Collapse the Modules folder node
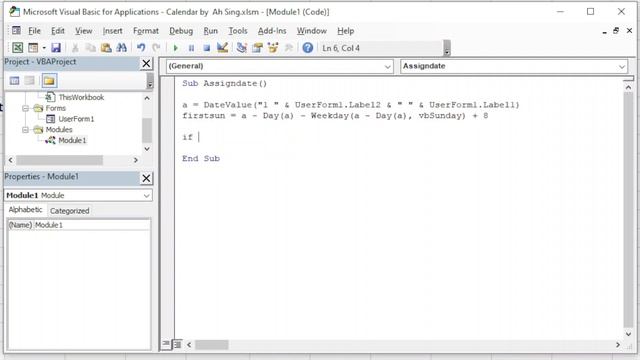Screen dimensions: 640x360 [x=25, y=130]
